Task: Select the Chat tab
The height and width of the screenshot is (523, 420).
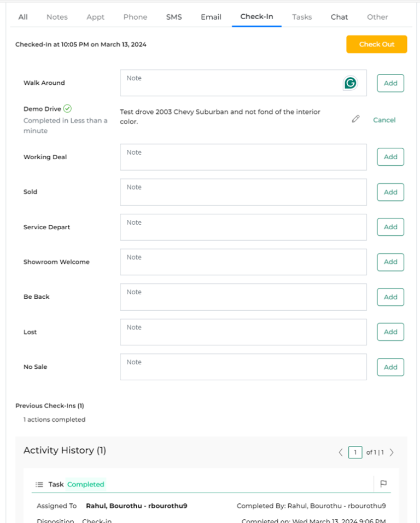Action: 339,17
